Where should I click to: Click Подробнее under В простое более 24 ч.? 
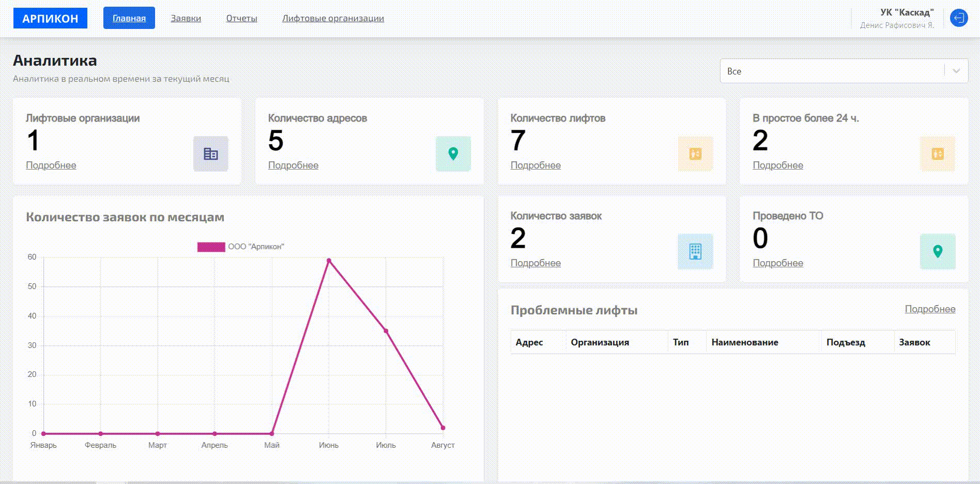[x=777, y=165]
